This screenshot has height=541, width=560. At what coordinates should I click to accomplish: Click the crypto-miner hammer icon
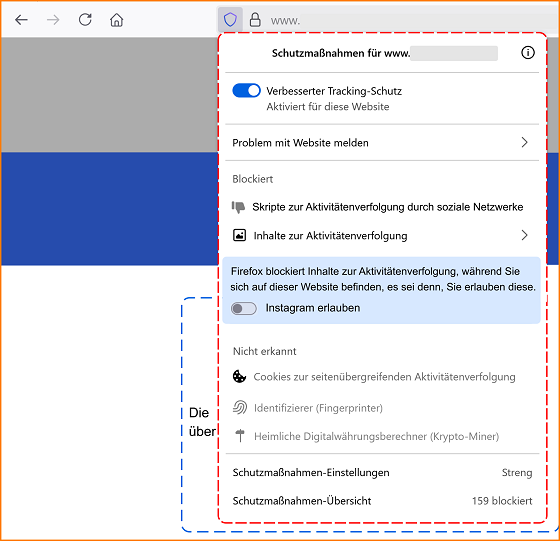pos(240,436)
